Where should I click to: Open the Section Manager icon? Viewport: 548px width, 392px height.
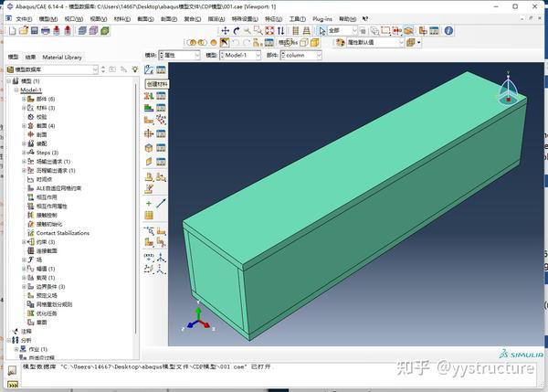(x=161, y=95)
